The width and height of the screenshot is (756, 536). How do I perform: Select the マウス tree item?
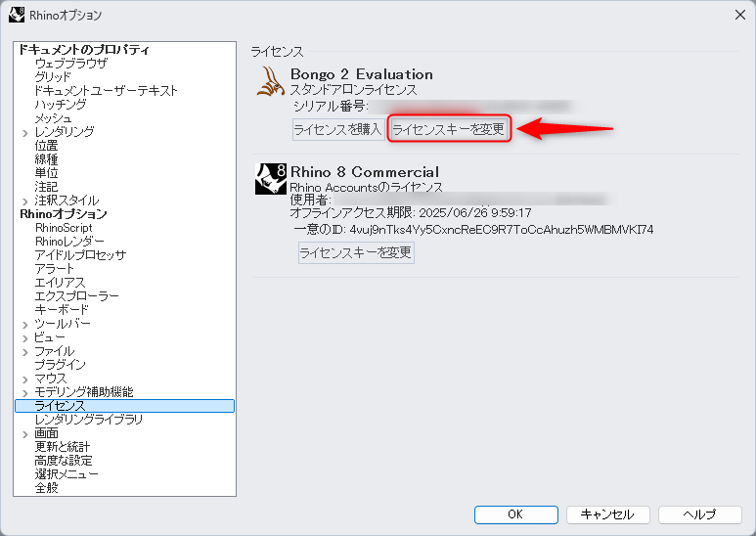point(51,379)
